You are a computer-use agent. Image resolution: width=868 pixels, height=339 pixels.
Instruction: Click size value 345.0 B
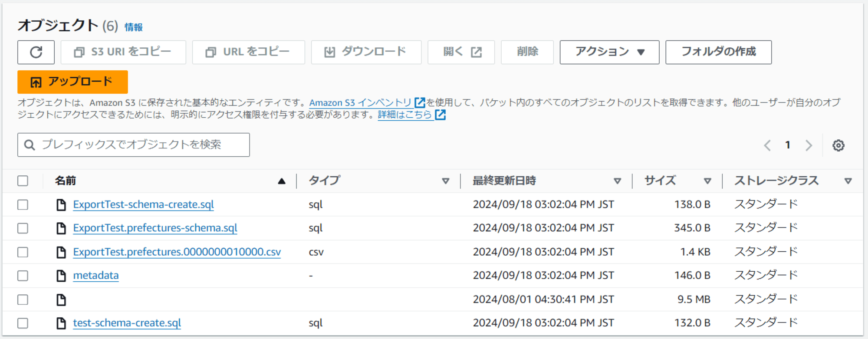coord(692,228)
